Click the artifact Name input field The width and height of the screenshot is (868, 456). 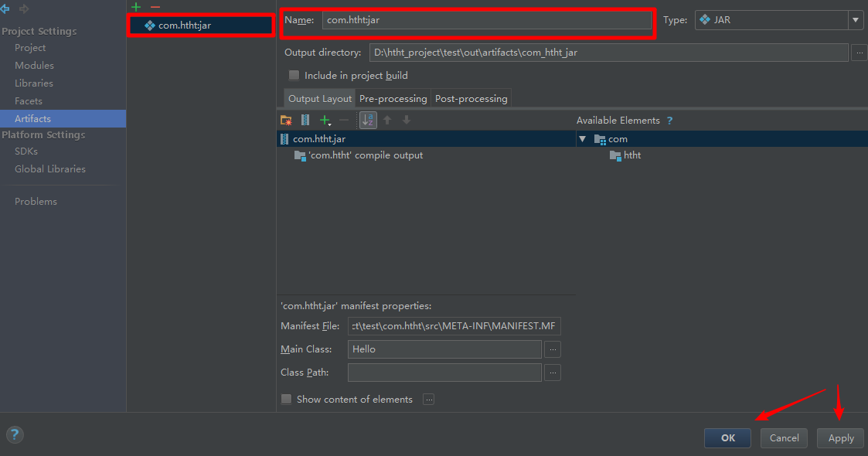click(x=487, y=20)
